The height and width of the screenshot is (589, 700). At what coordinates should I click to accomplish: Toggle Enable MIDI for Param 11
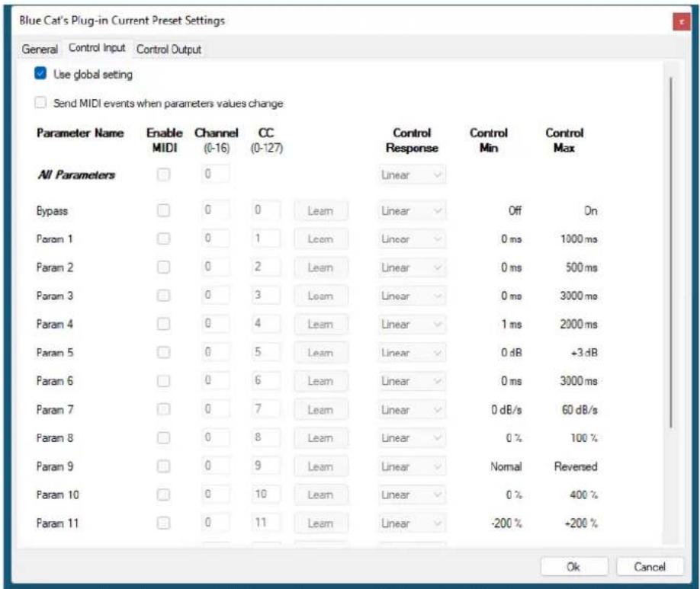tap(163, 523)
